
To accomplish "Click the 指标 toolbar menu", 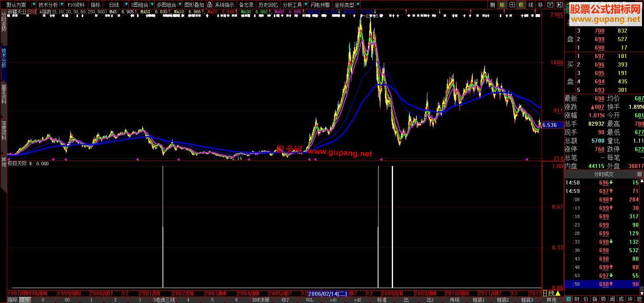I will pos(96,5).
